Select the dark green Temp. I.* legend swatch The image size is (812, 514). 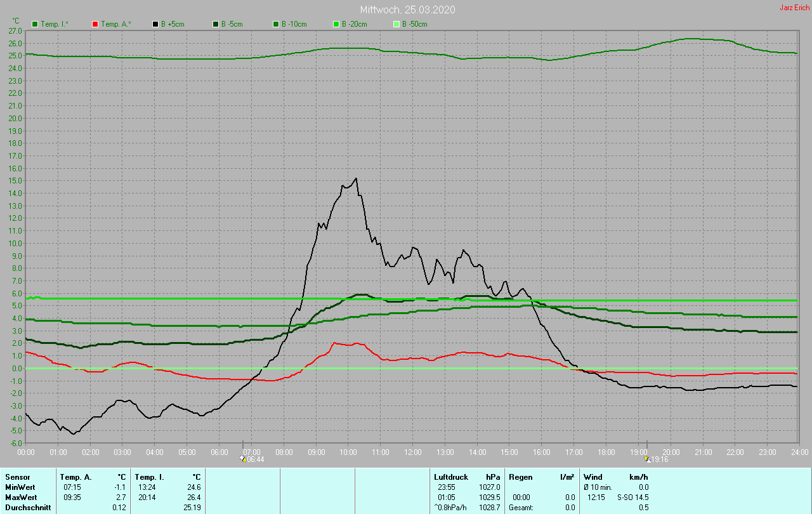coord(35,24)
